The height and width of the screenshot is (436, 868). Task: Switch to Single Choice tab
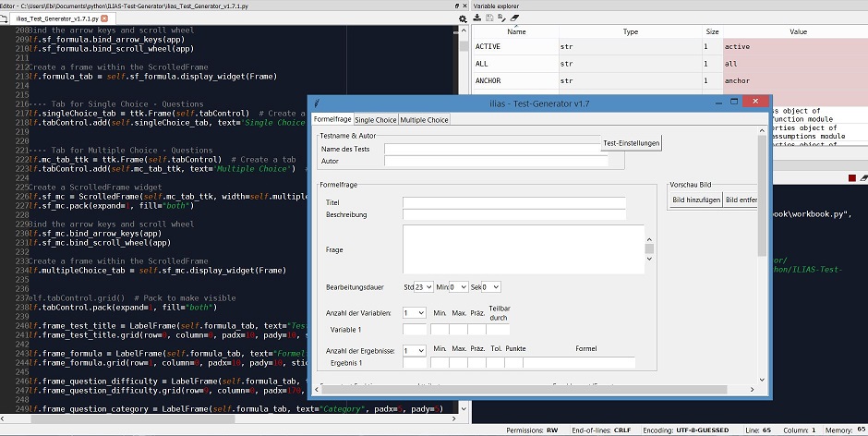(376, 120)
